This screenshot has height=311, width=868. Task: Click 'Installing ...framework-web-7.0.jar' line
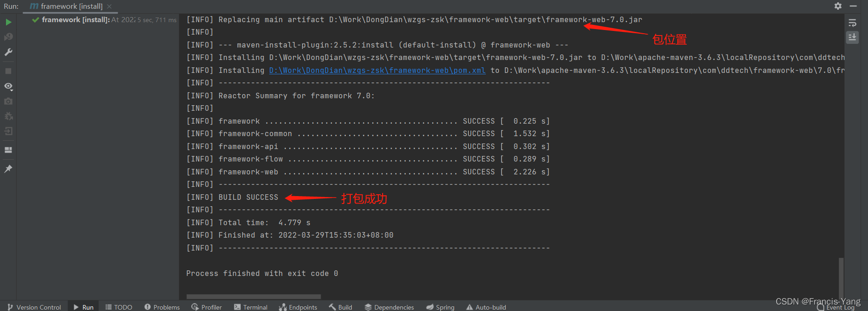515,57
